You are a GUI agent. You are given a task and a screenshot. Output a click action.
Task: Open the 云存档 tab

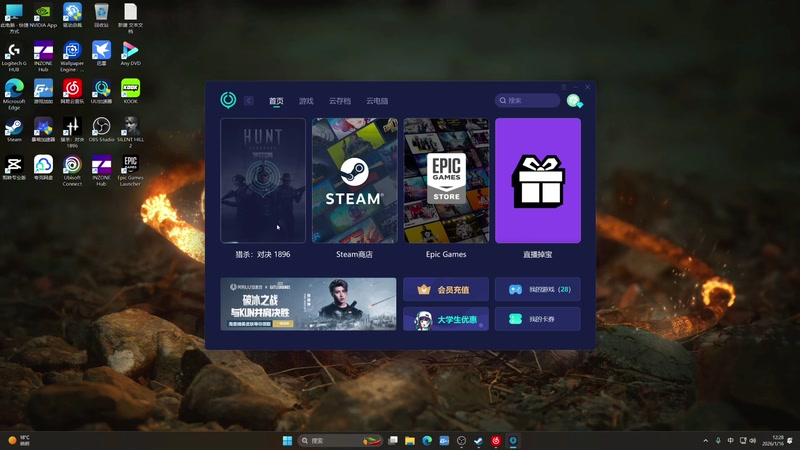[x=340, y=101]
